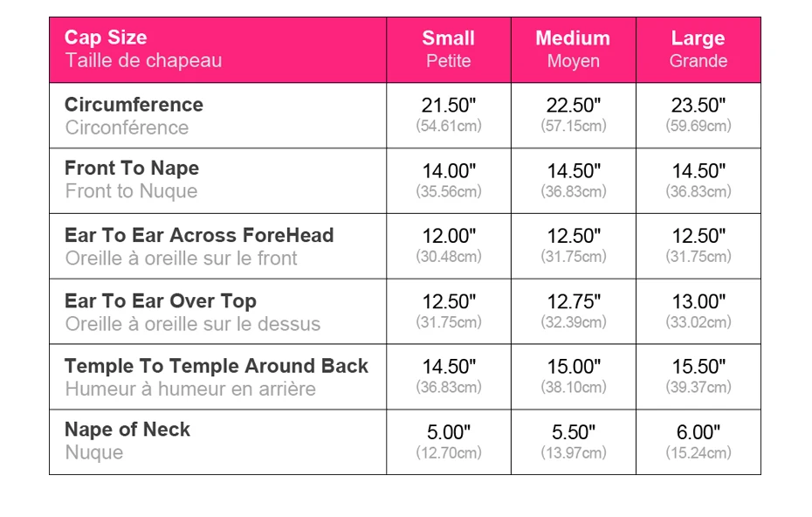Click the Small Nape of Neck value 5.00"
The height and width of the screenshot is (517, 812).
(x=449, y=432)
